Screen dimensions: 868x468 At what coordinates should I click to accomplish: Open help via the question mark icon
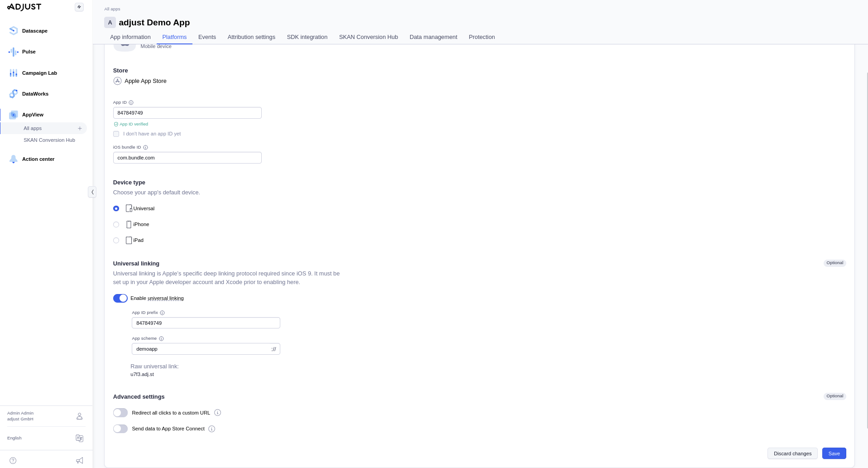point(13,460)
